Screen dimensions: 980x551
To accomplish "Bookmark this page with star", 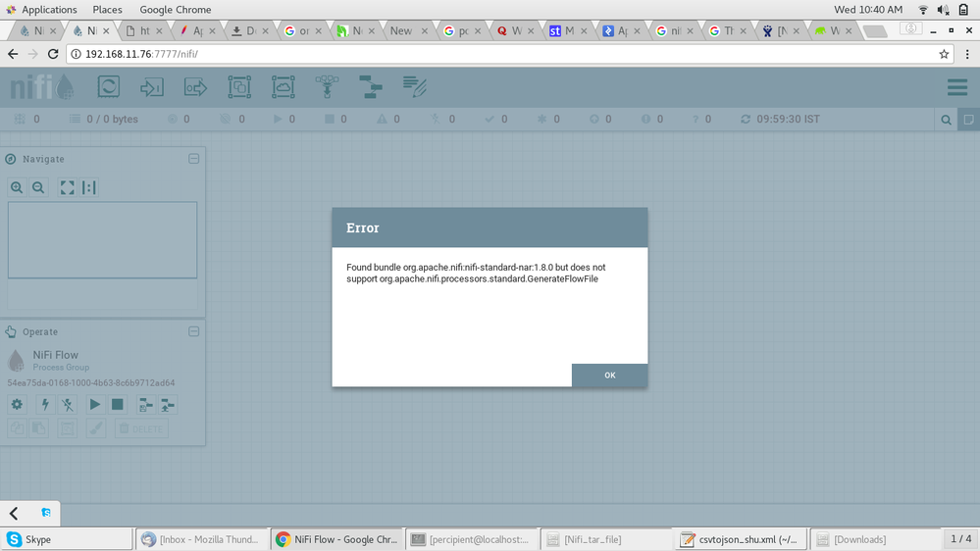I will [944, 54].
